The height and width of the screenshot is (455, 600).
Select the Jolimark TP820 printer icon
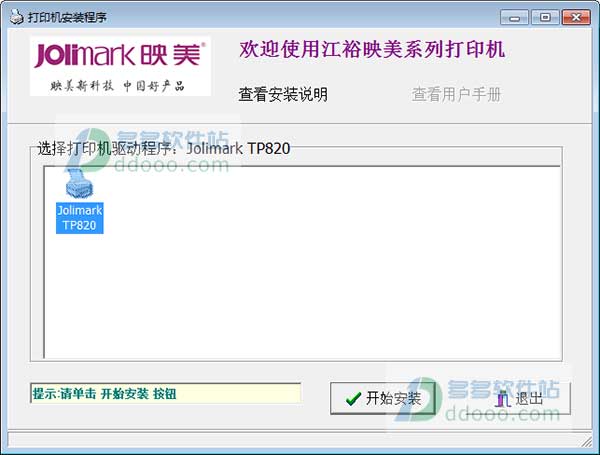click(79, 184)
